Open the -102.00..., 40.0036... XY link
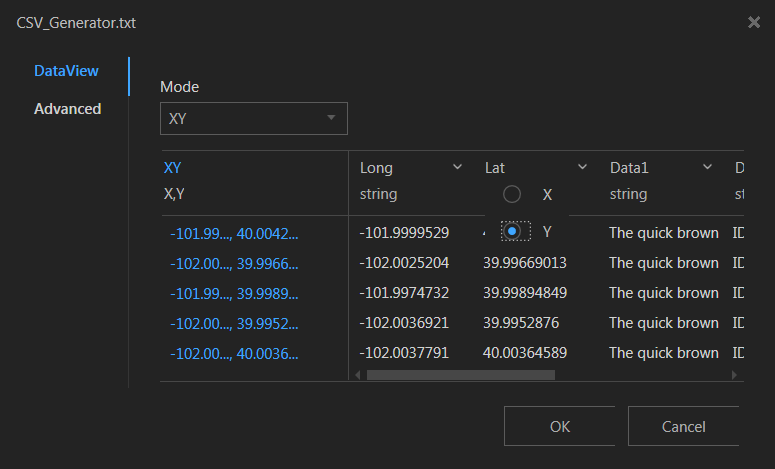 tap(234, 353)
